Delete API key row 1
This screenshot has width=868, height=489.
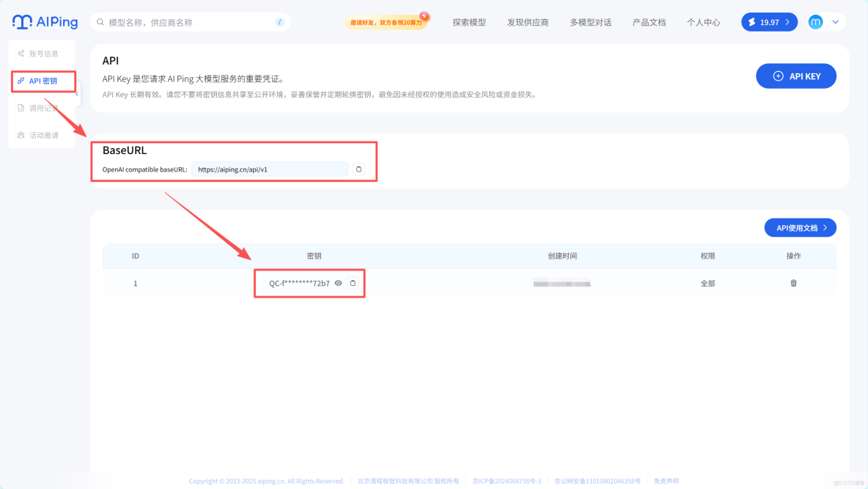click(793, 282)
